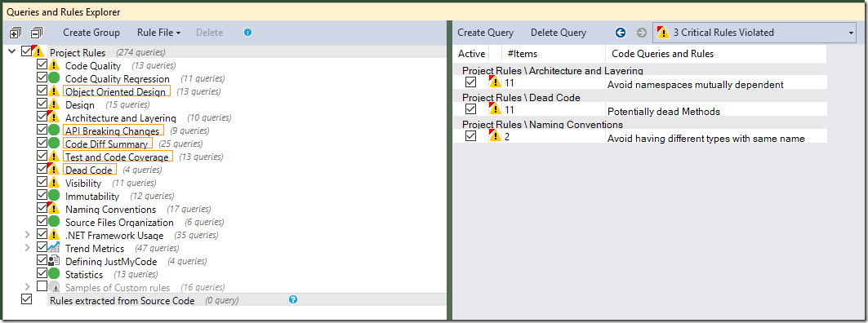This screenshot has height=323, width=868.
Task: Open rule 'Avoid namespaces mutually dependent'
Action: coord(695,85)
